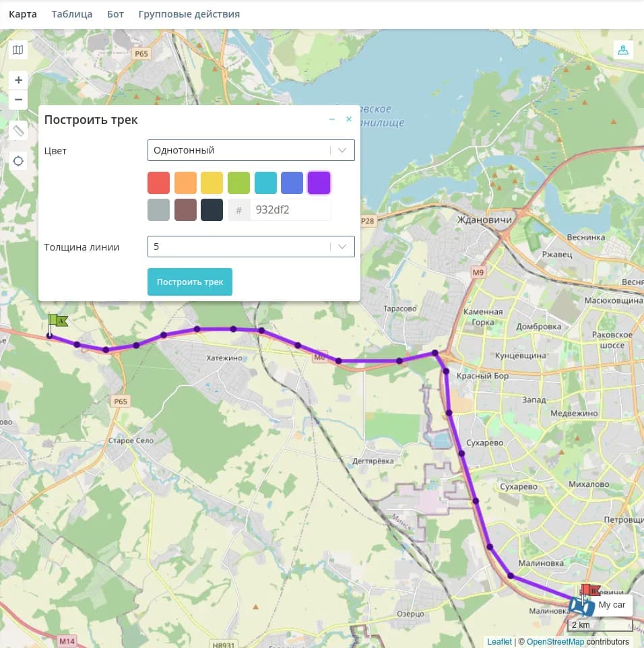Zoom out of the map
The width and height of the screenshot is (644, 648).
click(18, 100)
